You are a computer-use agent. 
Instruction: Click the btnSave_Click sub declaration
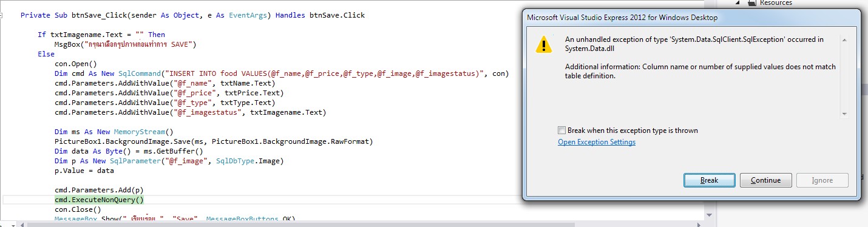193,15
